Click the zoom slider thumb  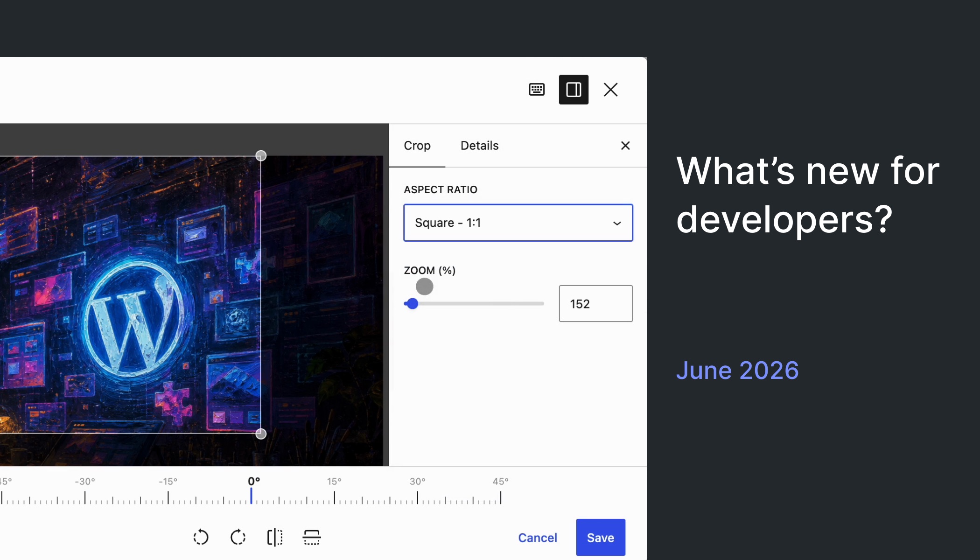tap(412, 304)
